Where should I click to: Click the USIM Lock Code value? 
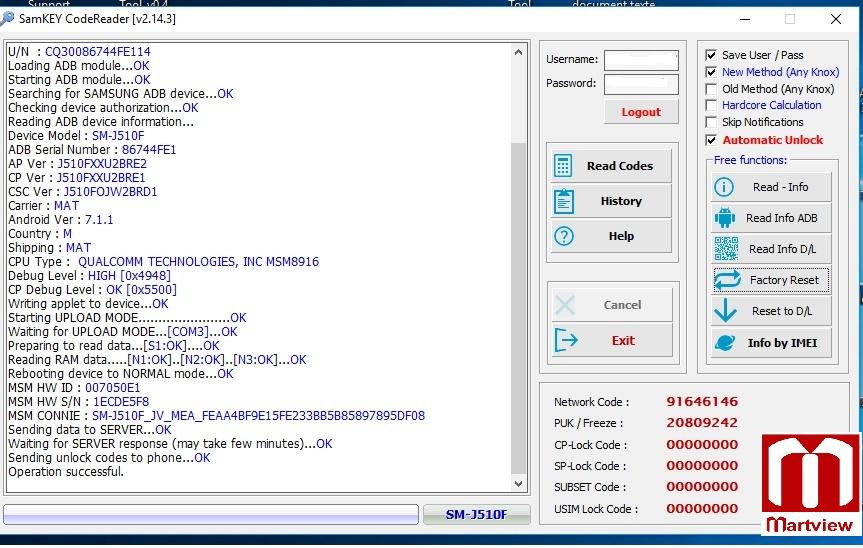point(702,508)
